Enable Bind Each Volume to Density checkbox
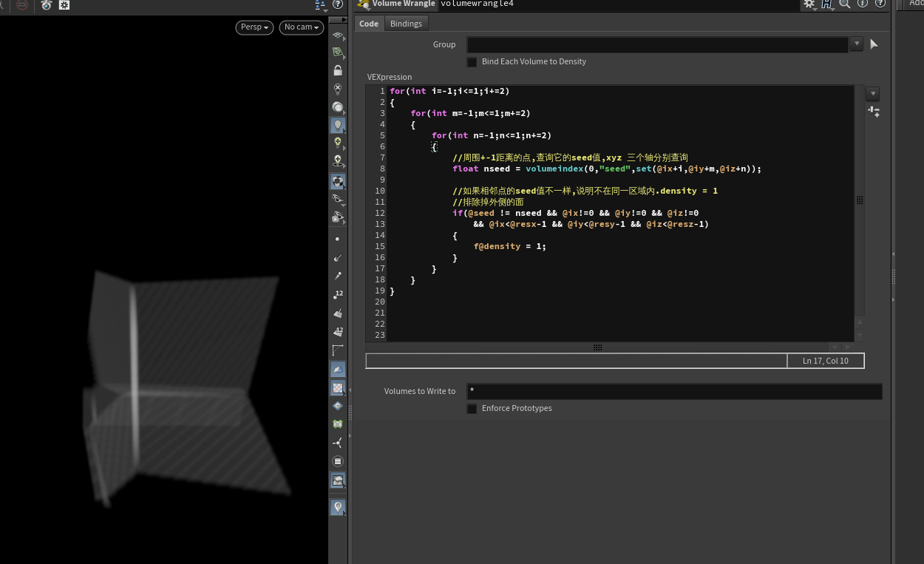Screen dimensions: 924x564 coord(472,62)
